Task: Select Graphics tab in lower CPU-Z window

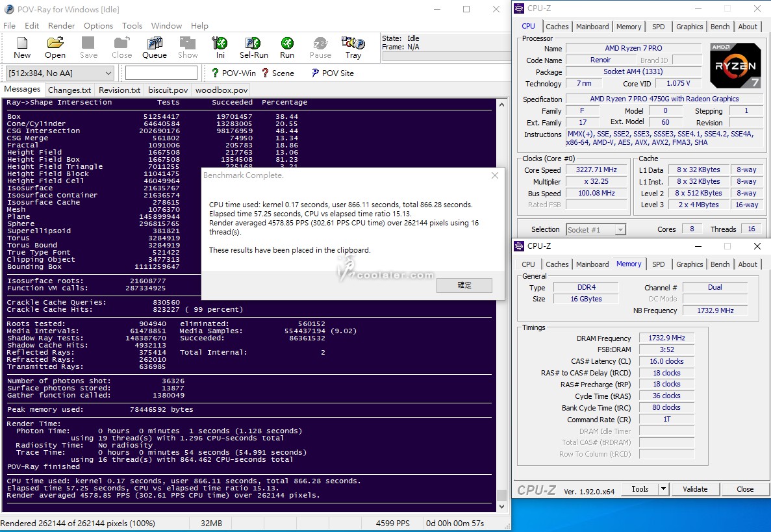Action: (x=689, y=264)
